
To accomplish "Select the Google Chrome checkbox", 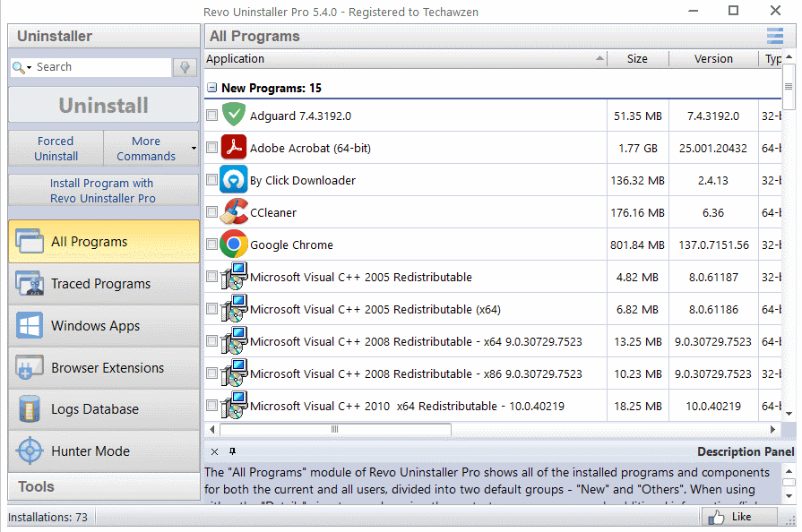I will coord(211,244).
